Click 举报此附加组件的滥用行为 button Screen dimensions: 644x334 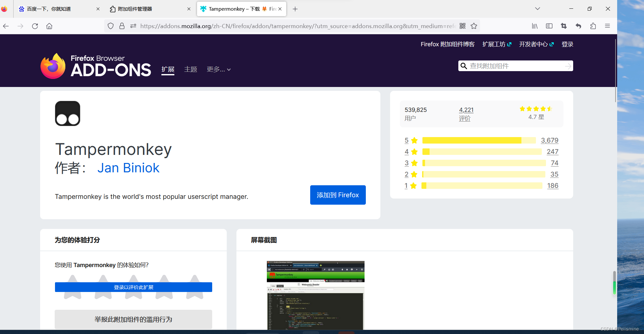[133, 319]
